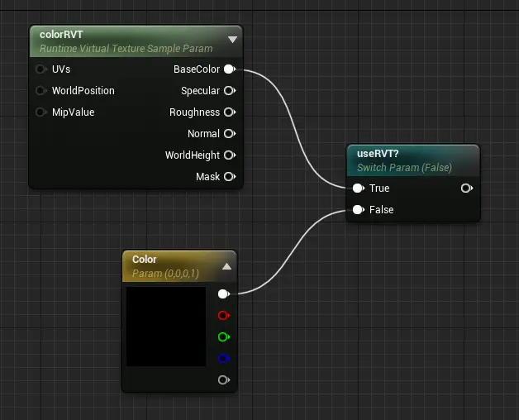Click the False label on useRVT?
The image size is (519, 420).
point(381,210)
